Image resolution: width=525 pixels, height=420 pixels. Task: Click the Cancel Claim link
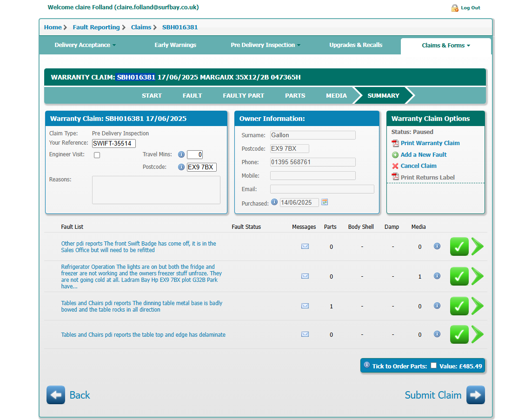point(419,166)
